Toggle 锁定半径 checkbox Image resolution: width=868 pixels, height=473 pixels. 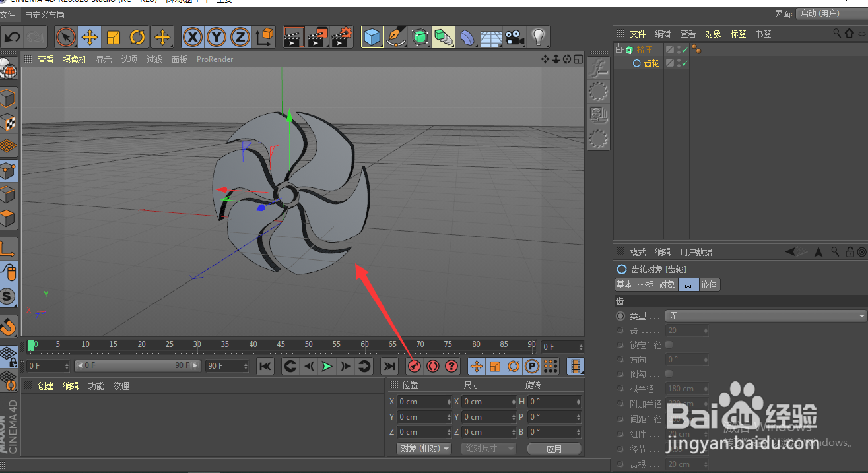[x=669, y=345]
